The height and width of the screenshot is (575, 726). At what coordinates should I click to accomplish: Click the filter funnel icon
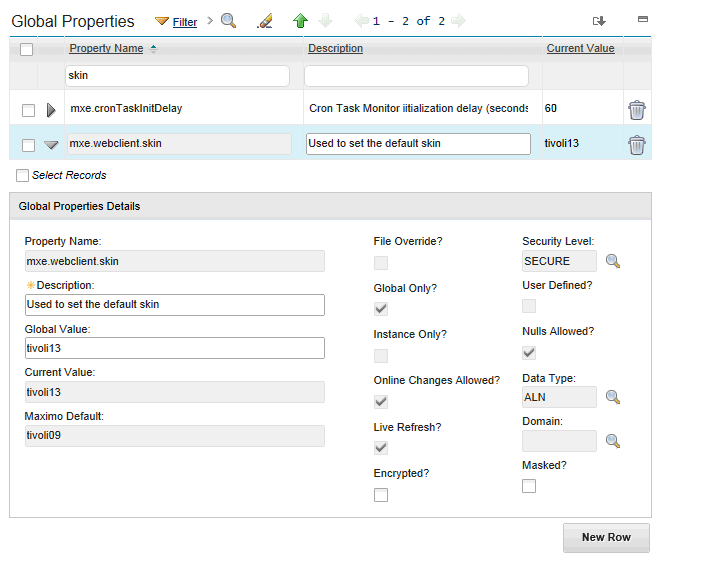162,21
